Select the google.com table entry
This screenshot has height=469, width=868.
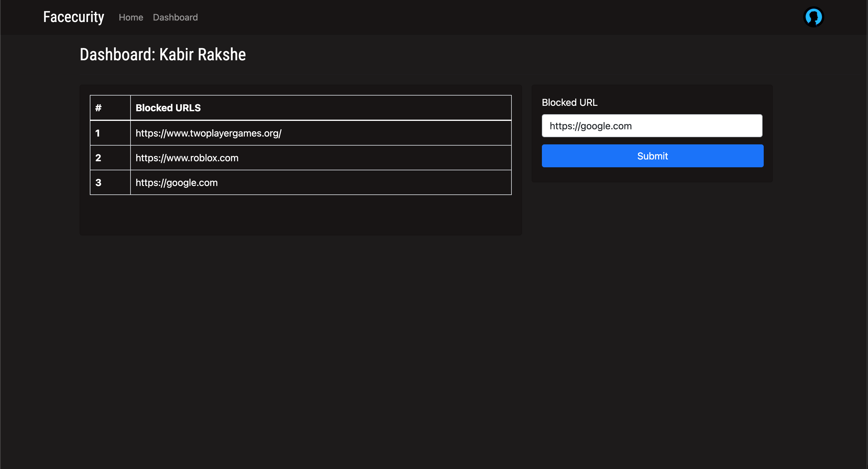click(177, 183)
